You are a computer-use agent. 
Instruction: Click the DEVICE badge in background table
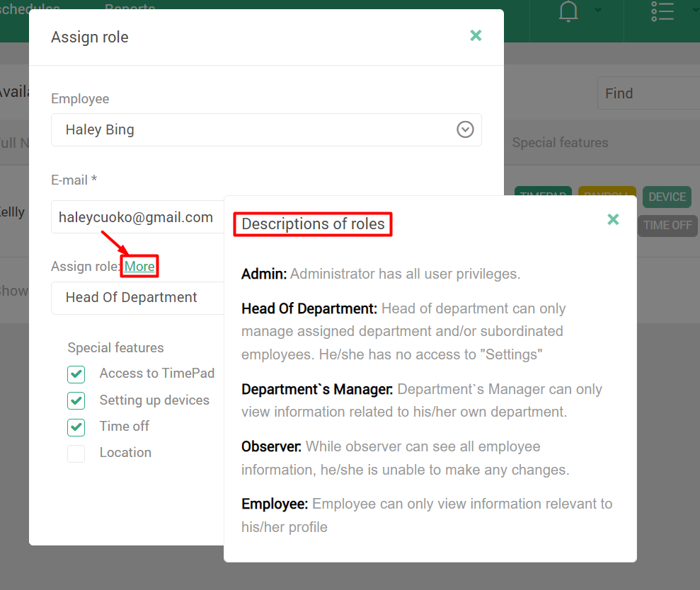(x=667, y=197)
